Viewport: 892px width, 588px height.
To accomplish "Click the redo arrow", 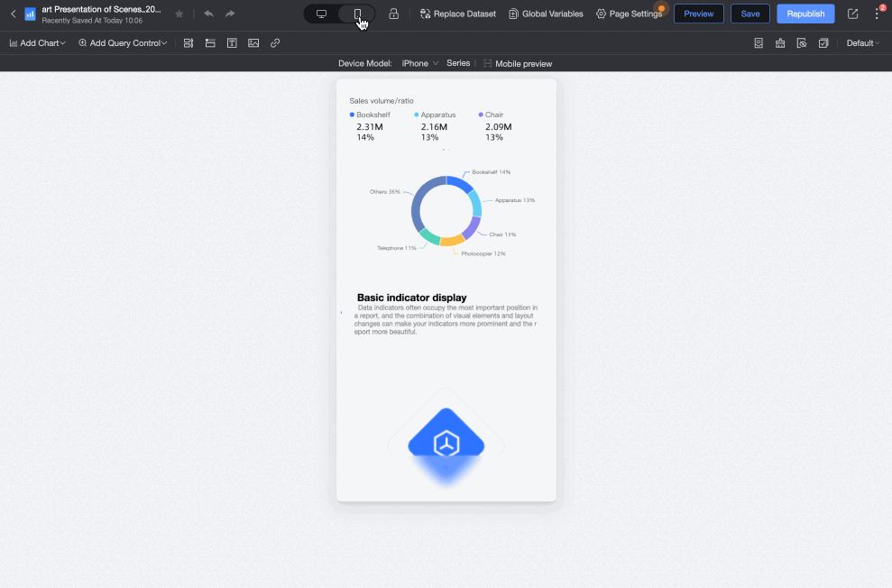I will 230,14.
